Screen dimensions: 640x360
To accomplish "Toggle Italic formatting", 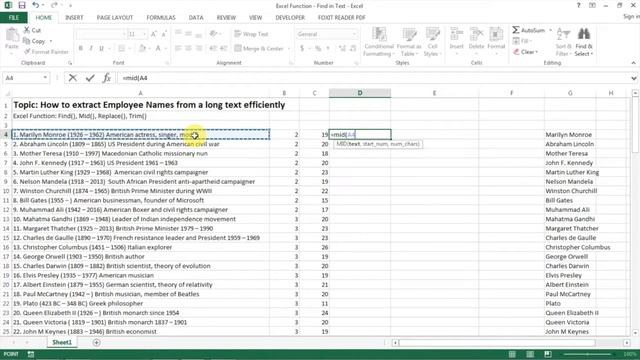I will point(91,48).
